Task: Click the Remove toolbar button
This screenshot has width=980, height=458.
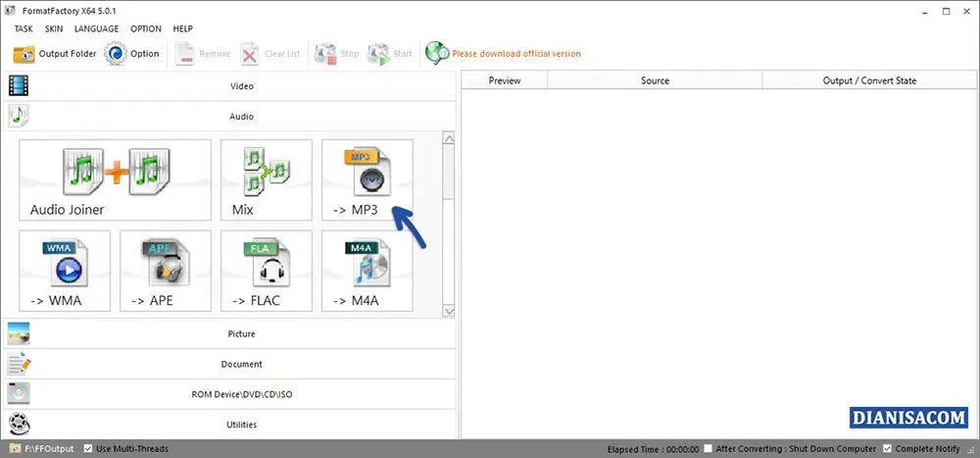Action: 203,54
